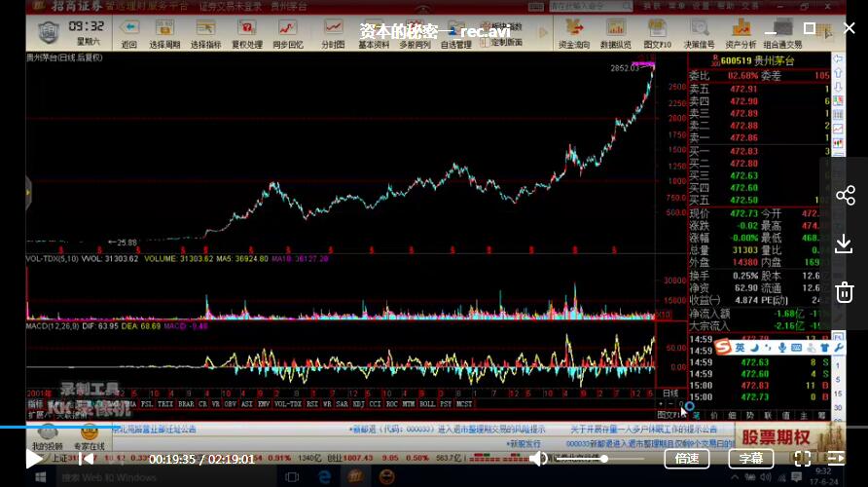
Task: Select the FSL indicator tab
Action: click(x=147, y=404)
